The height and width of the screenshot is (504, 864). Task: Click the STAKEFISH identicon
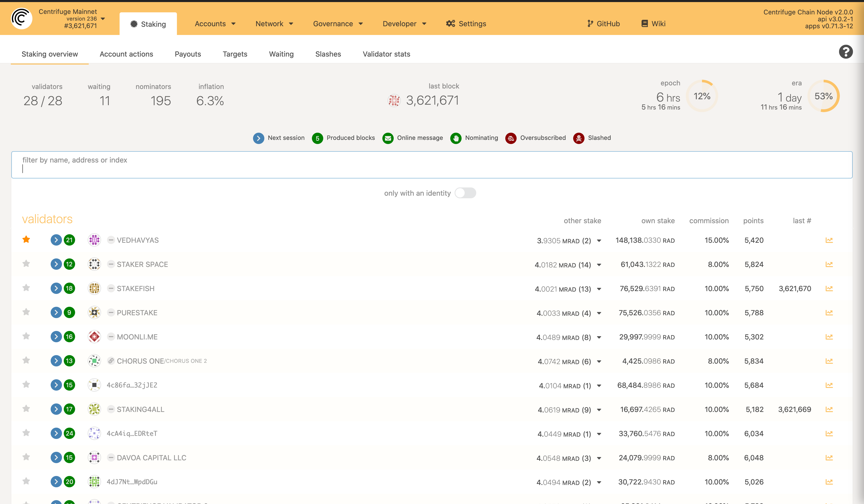pyautogui.click(x=94, y=288)
